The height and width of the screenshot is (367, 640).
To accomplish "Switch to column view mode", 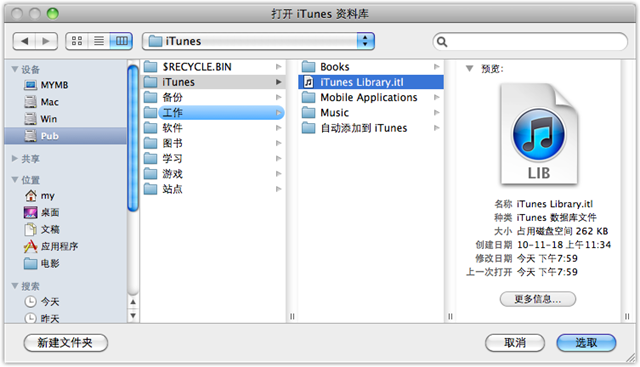I will (121, 41).
